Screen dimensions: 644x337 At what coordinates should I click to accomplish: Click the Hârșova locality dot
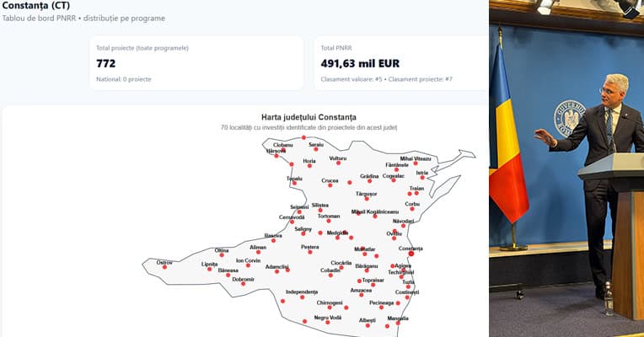(276, 156)
